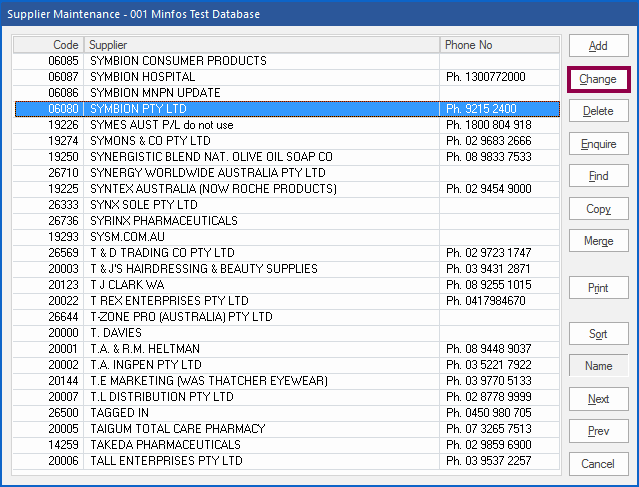Go to Prev page of suppliers
This screenshot has height=487, width=639.
[598, 431]
